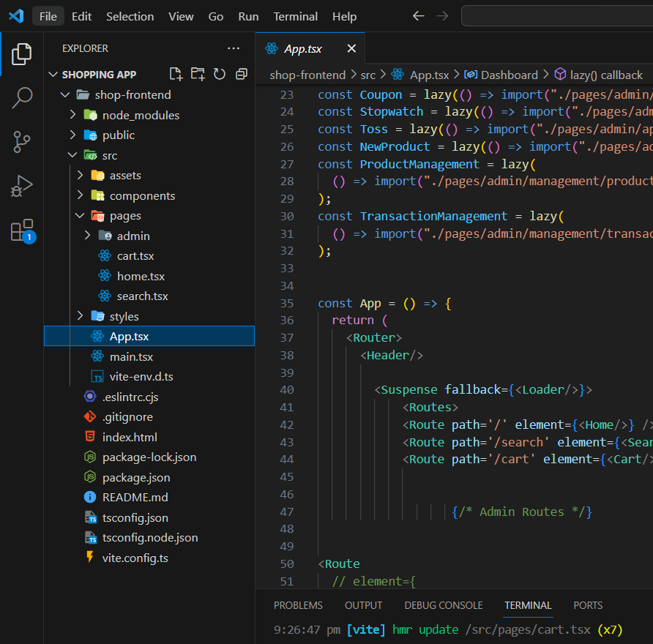Click the VS Code logo icon
This screenshot has height=644, width=653.
16,16
